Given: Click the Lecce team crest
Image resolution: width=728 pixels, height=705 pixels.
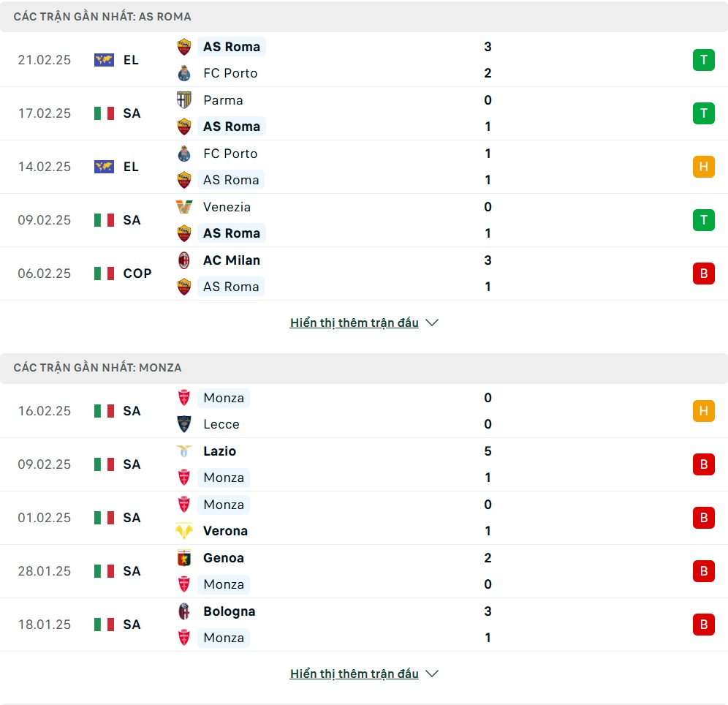Looking at the screenshot, I should [184, 424].
